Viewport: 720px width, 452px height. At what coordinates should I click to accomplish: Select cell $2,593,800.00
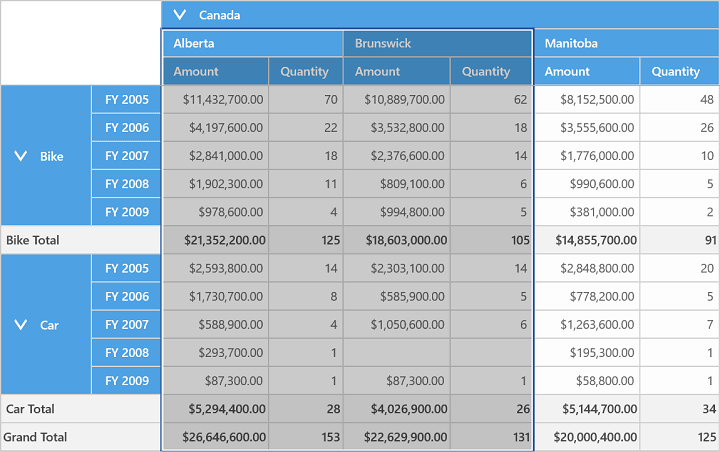(215, 269)
